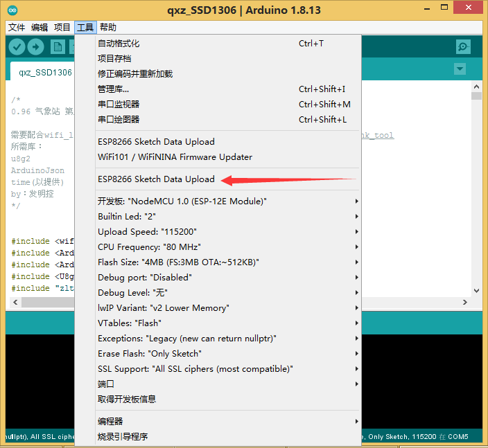Close the Arduino window

(468, 8)
